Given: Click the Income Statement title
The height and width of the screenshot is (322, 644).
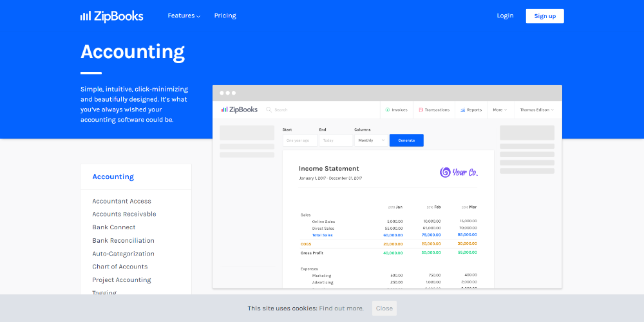Looking at the screenshot, I should point(328,168).
